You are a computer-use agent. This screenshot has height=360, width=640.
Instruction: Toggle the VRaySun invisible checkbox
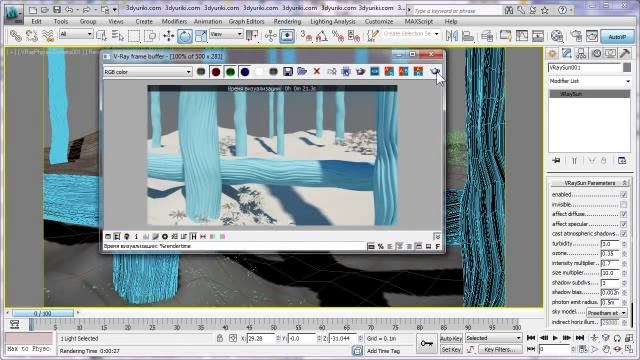tap(623, 204)
